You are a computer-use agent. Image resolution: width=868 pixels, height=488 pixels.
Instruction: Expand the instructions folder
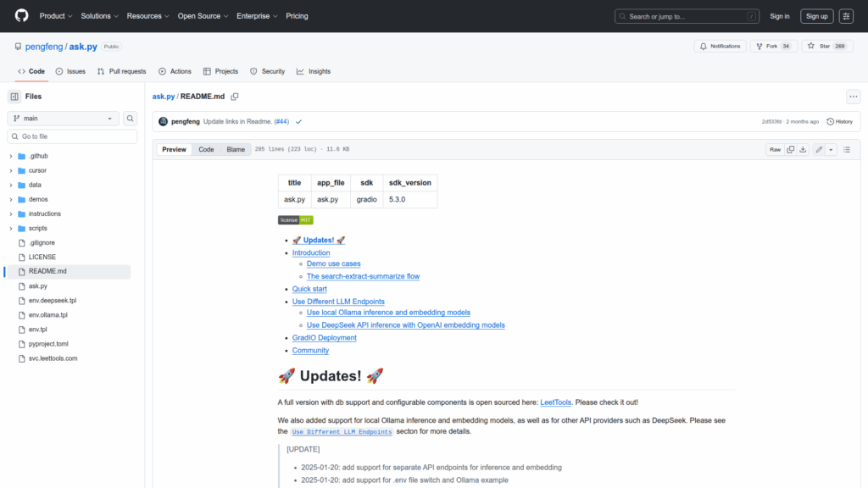point(10,213)
